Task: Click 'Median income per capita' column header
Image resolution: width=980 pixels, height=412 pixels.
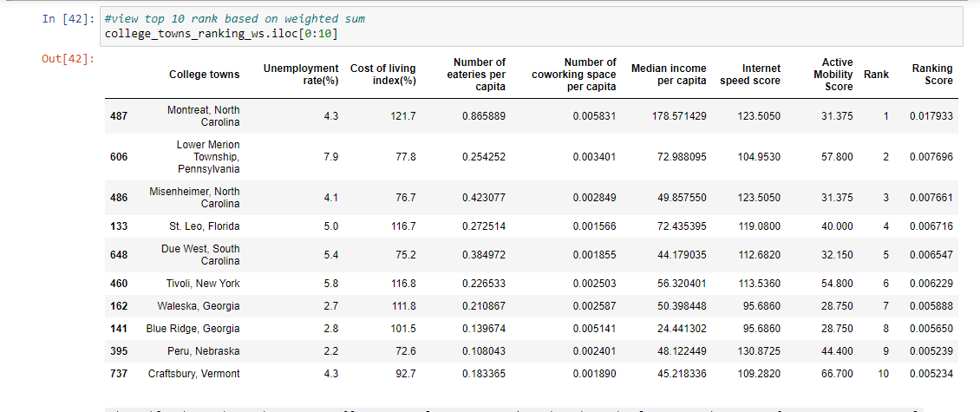Action: click(x=669, y=75)
